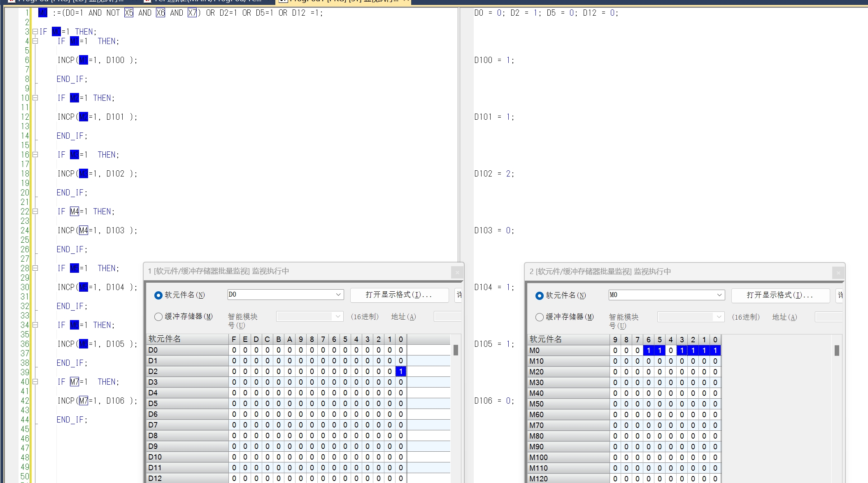The width and height of the screenshot is (868, 483).
Task: Click the highlighted bit 0 cell of D2
Action: 400,372
